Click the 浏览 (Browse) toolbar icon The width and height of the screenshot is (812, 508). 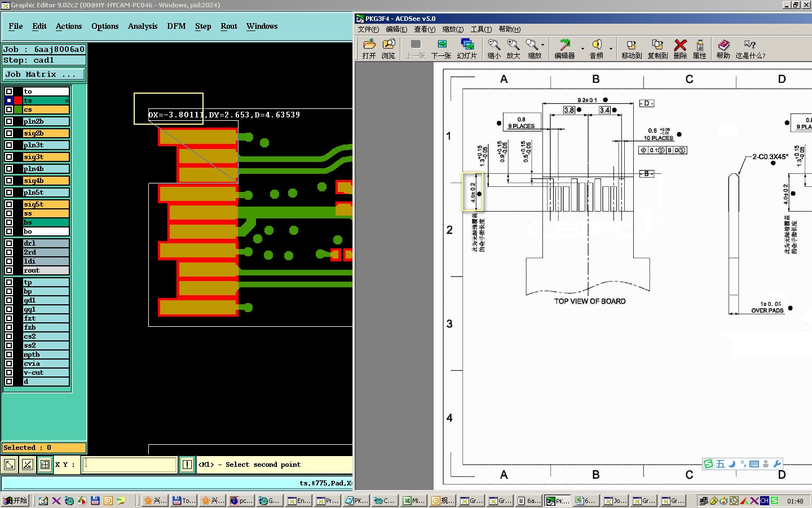point(389,45)
